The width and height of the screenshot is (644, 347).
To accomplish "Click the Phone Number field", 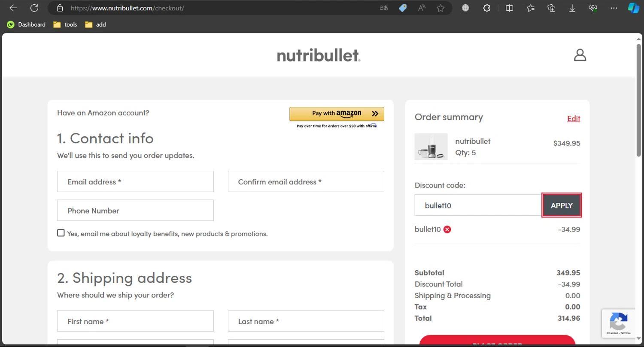I will click(x=135, y=210).
